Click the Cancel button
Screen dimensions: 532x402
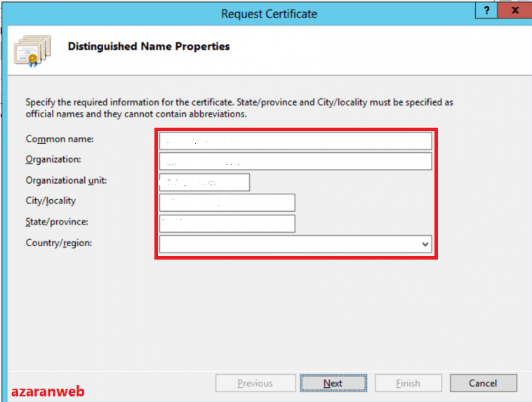coord(483,383)
